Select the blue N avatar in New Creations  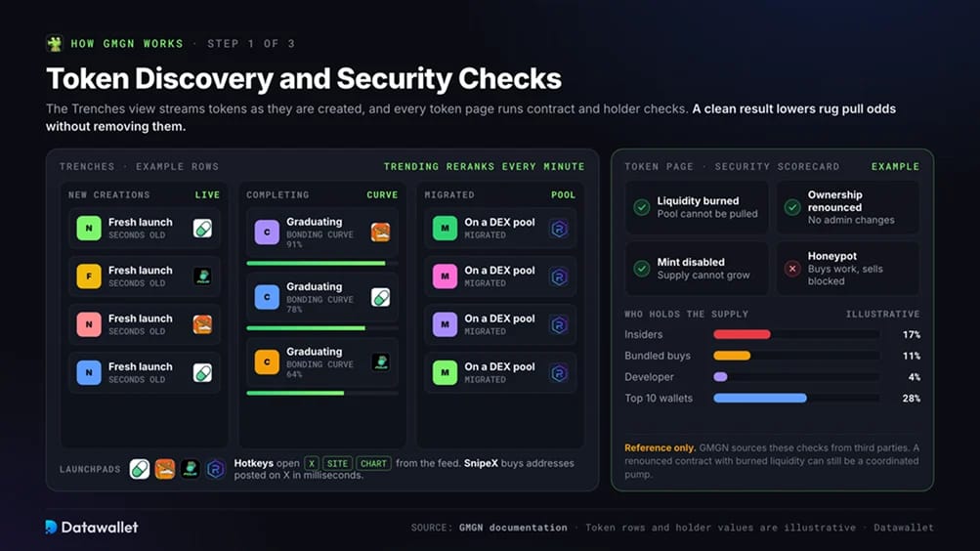coord(89,372)
